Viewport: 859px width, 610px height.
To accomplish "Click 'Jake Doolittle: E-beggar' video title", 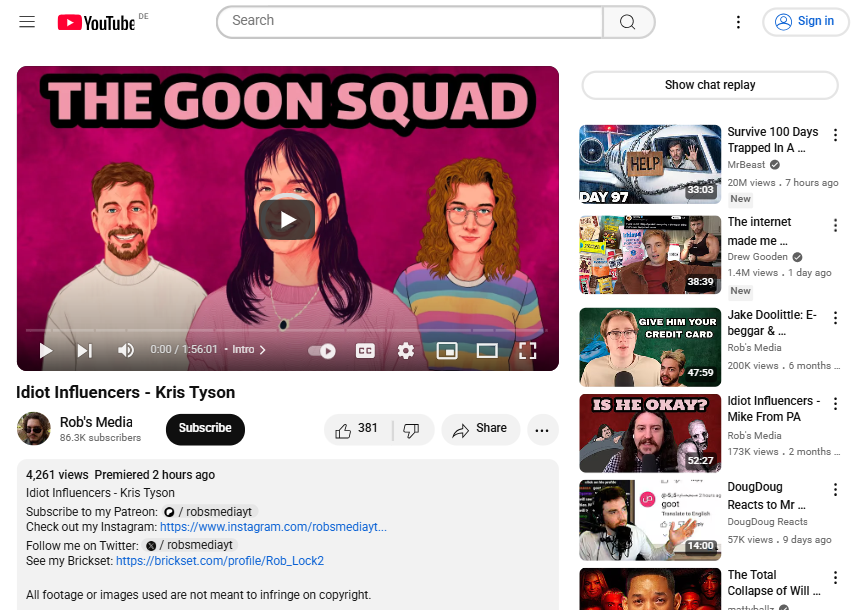I will [x=772, y=323].
